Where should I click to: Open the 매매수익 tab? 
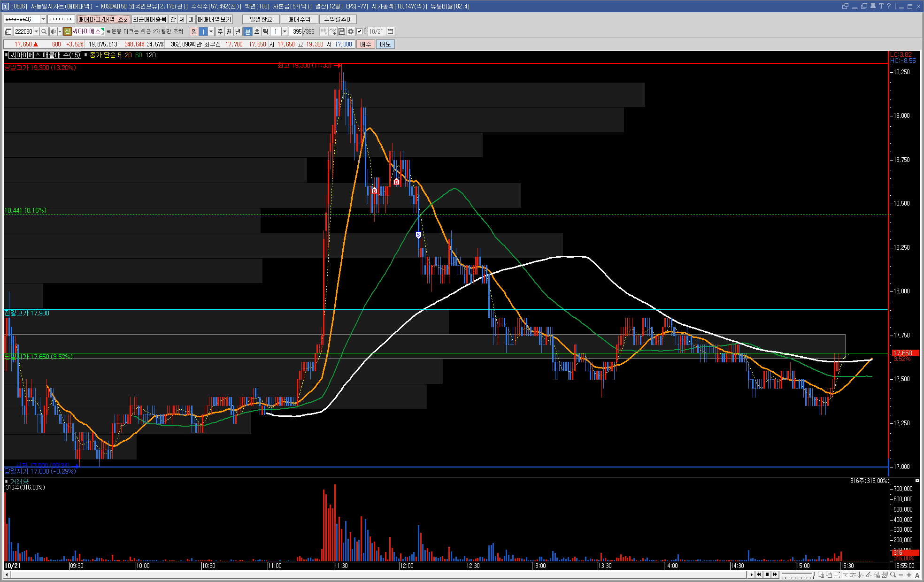299,19
